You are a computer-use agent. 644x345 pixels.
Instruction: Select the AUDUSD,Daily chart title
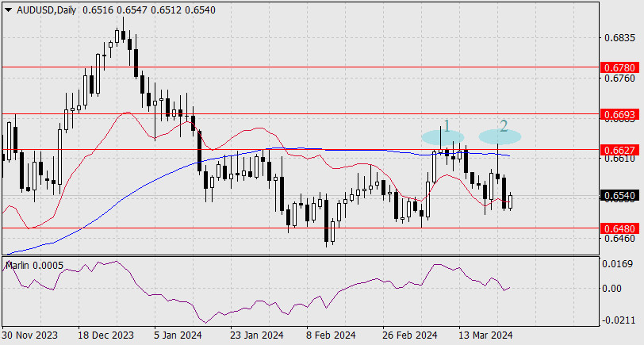(47, 10)
